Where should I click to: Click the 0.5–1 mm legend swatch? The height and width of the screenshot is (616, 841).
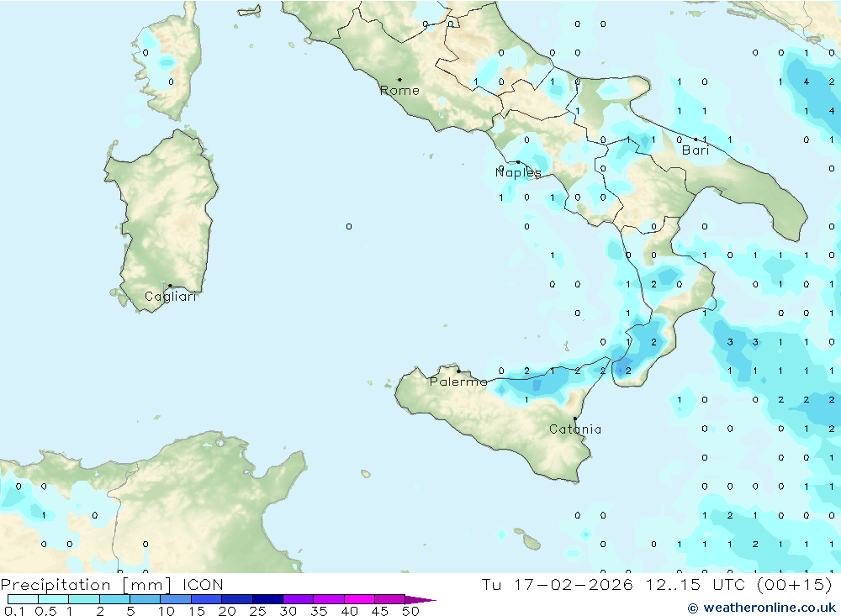coord(53,599)
